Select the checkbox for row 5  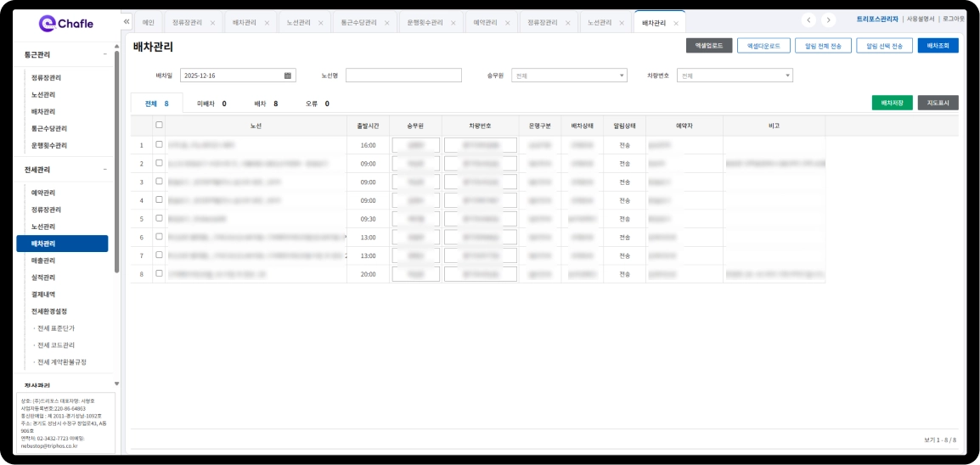(159, 218)
